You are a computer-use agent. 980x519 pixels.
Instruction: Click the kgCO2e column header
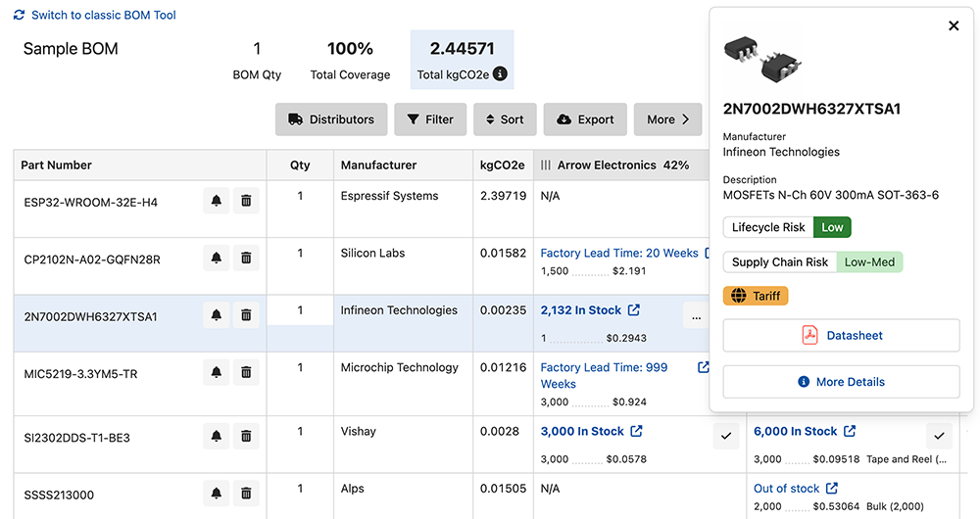click(502, 165)
